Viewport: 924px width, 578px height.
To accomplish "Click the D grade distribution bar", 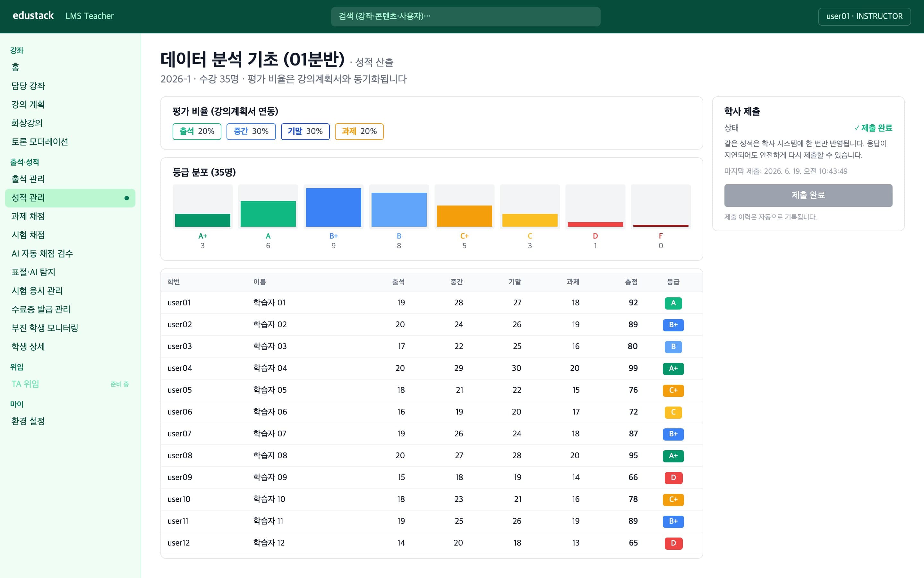I will 595,224.
